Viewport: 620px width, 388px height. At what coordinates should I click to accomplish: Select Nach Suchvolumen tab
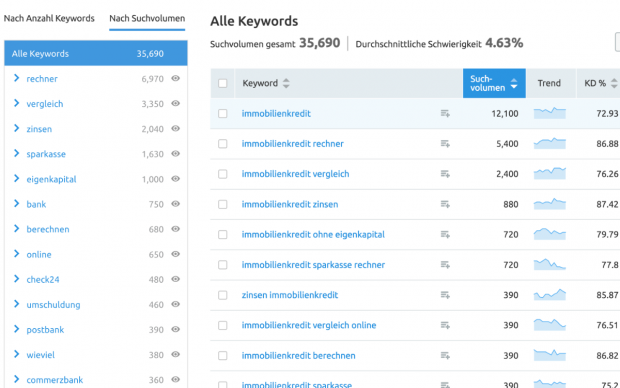147,19
